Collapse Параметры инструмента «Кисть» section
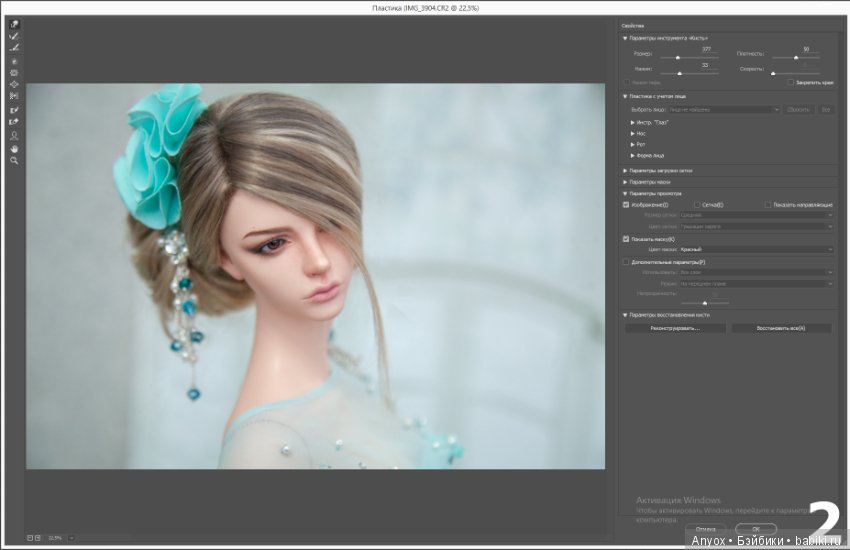 coord(625,38)
